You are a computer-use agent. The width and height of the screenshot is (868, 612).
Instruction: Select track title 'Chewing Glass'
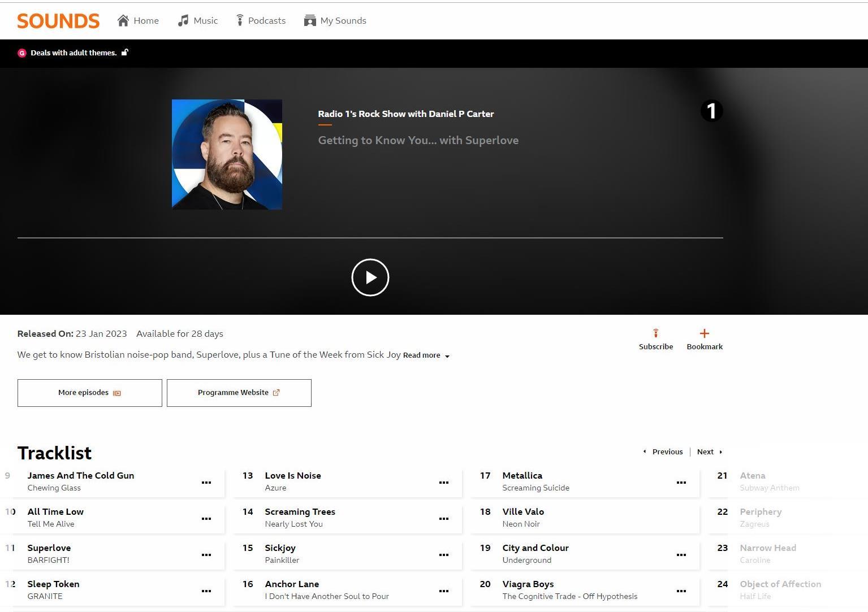[x=54, y=488]
